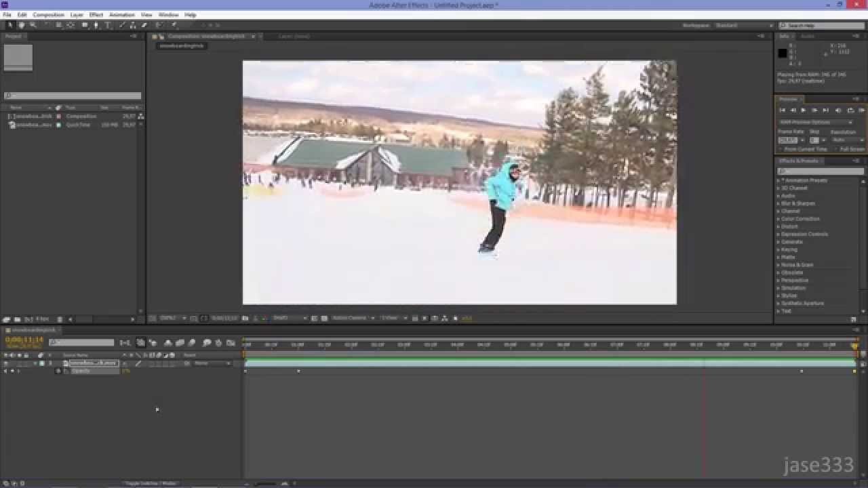The image size is (868, 488).
Task: Toggle the Hide Shy Layers switch
Action: 167,343
